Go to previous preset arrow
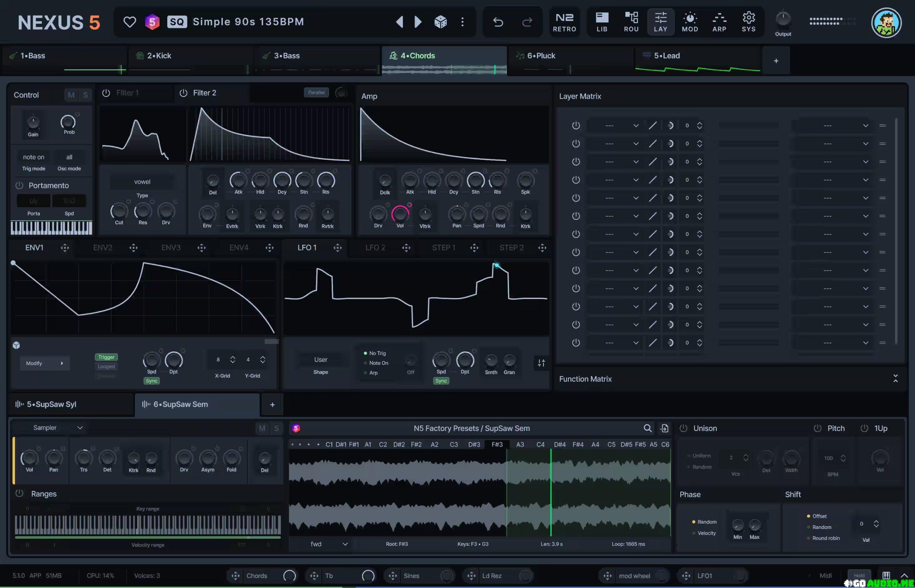915x588 pixels. [399, 22]
